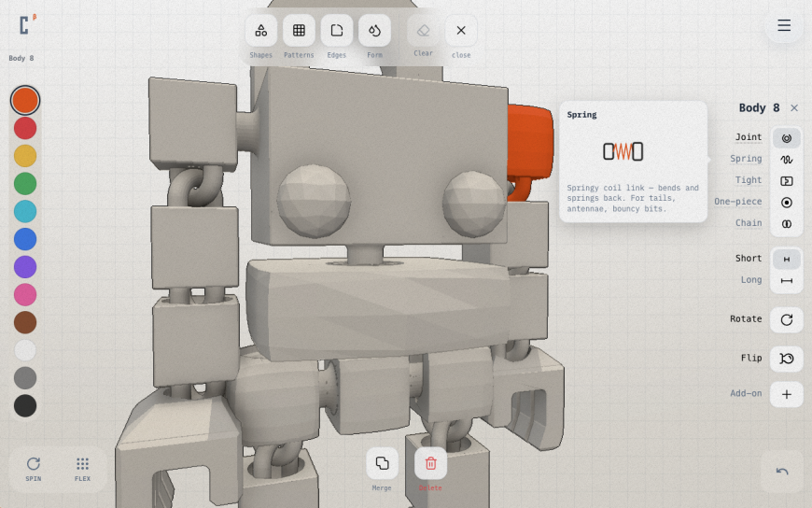Screen dimensions: 812x508
Task: Toggle SPIN mode
Action: tap(34, 469)
